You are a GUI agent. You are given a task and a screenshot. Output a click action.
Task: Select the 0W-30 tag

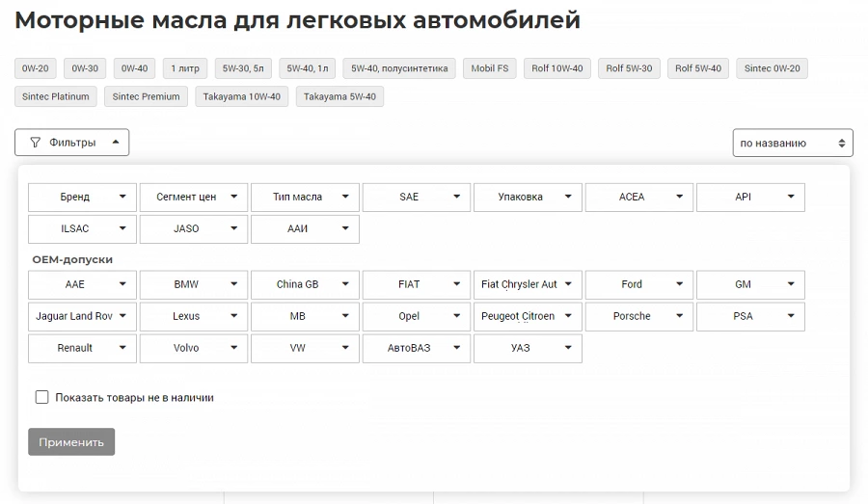85,68
